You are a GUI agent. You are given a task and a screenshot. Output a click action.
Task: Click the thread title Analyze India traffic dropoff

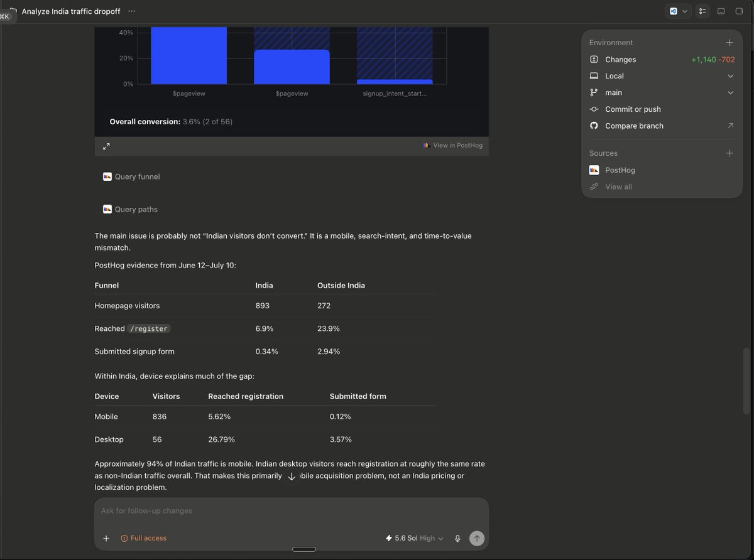point(71,11)
